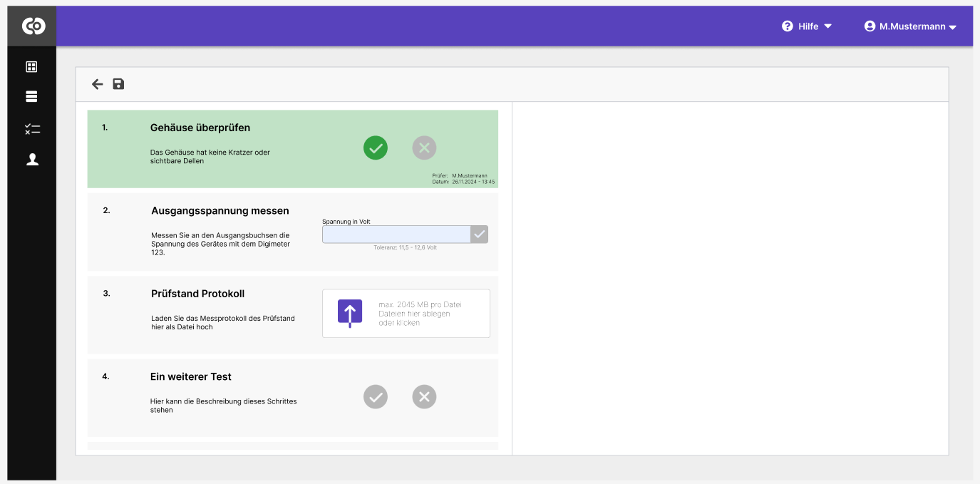The image size is (980, 484).
Task: Click the app logo in top-left corner
Action: pyautogui.click(x=33, y=26)
